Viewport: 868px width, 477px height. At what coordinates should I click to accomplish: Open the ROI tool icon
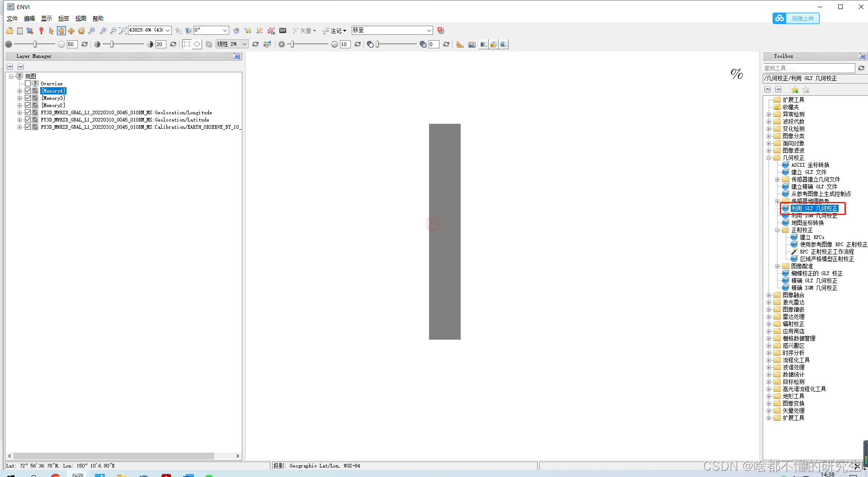coord(271,31)
